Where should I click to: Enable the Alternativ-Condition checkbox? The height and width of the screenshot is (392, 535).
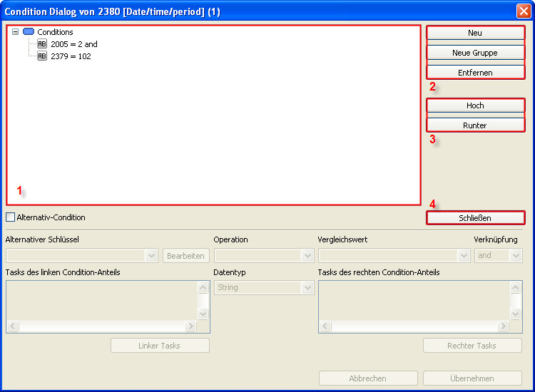pyautogui.click(x=10, y=217)
